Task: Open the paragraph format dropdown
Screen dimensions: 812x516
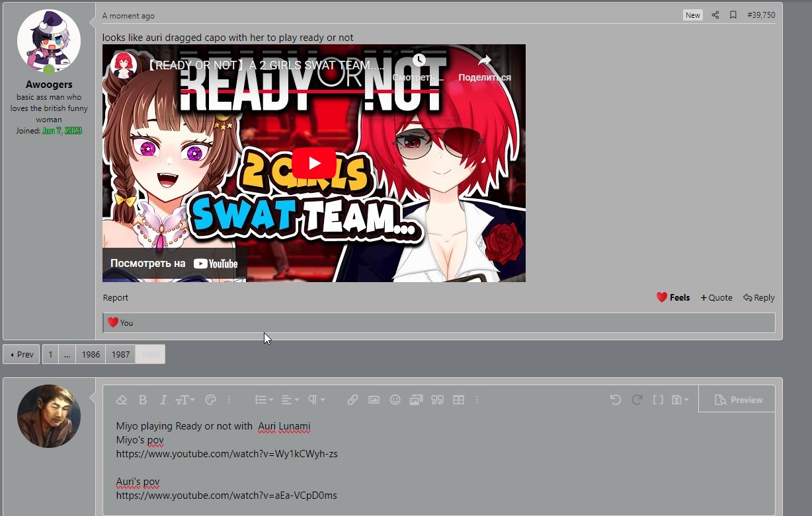Action: 316,400
